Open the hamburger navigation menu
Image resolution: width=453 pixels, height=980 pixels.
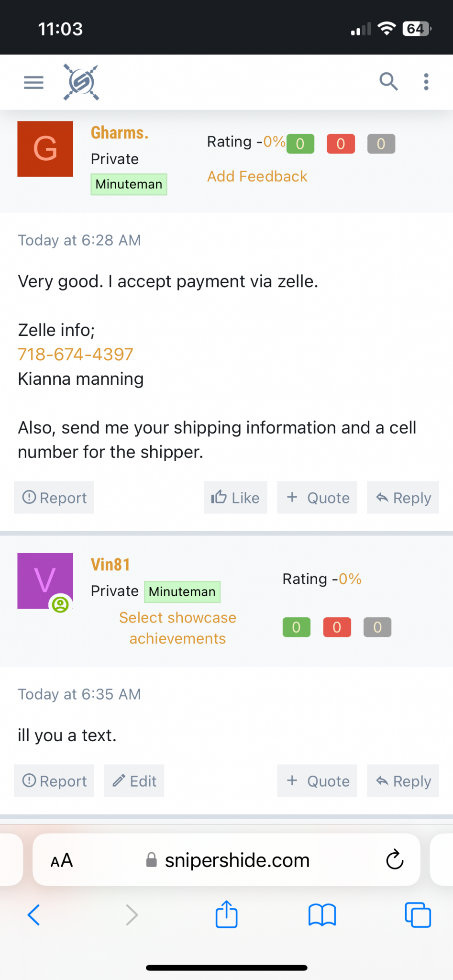point(33,82)
